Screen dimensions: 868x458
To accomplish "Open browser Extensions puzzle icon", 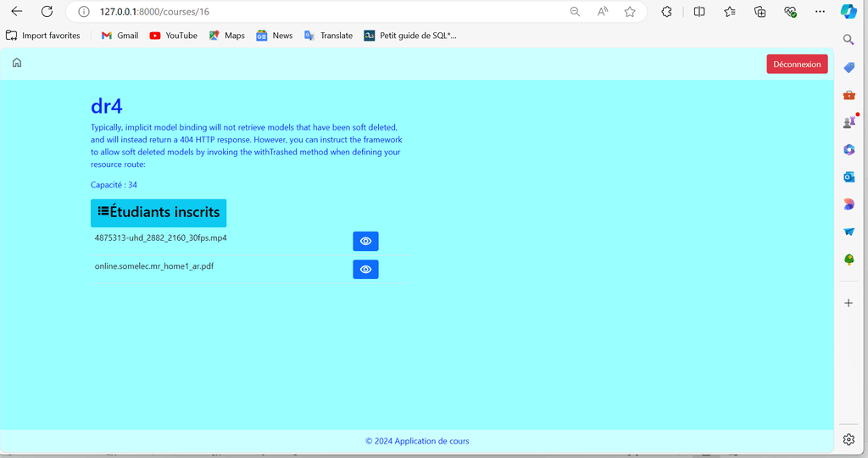I will click(666, 12).
